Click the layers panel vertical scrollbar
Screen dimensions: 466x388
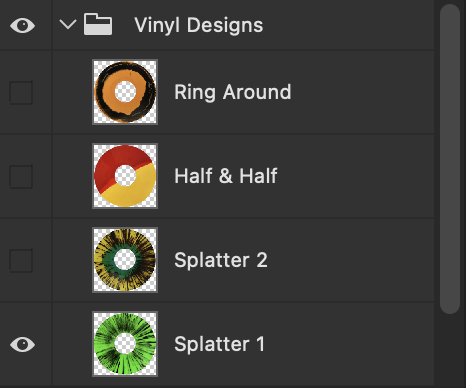point(450,158)
